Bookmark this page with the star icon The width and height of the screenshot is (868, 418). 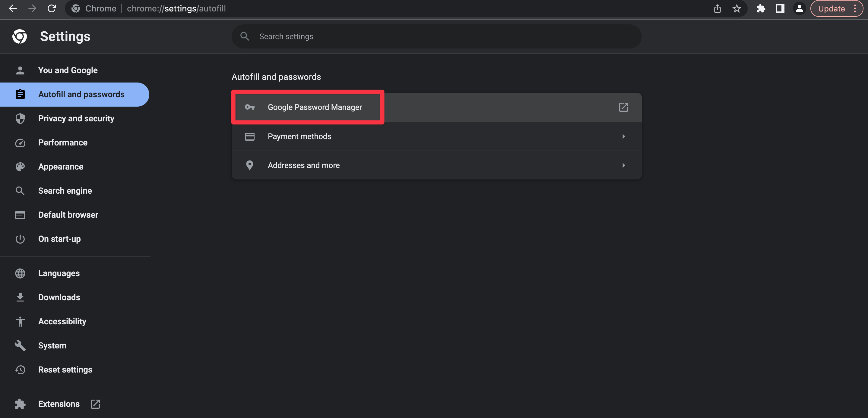pyautogui.click(x=737, y=8)
